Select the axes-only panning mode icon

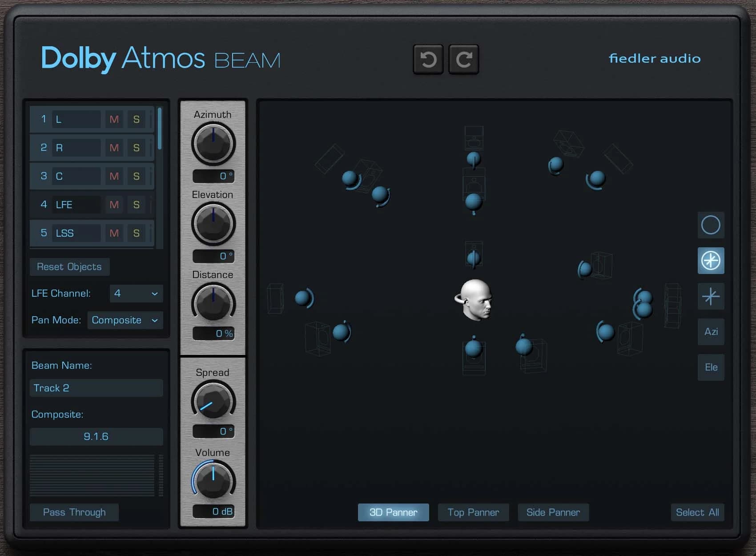coord(711,297)
